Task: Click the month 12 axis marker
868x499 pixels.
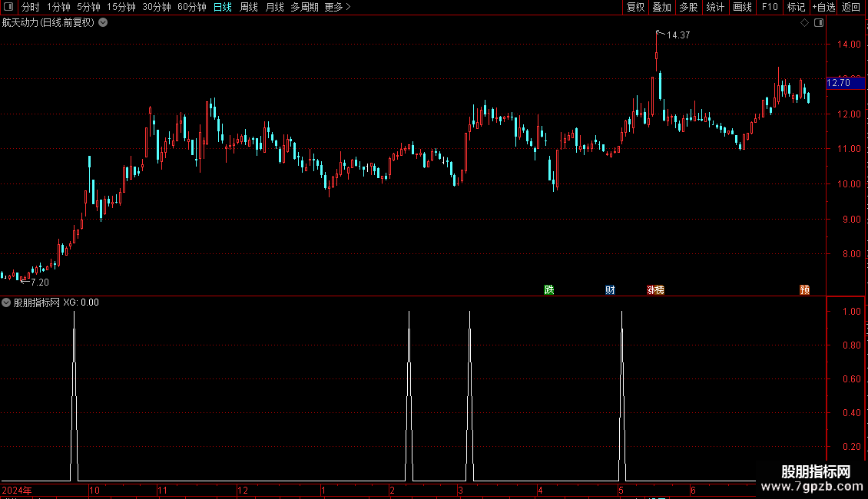Action: click(x=243, y=491)
